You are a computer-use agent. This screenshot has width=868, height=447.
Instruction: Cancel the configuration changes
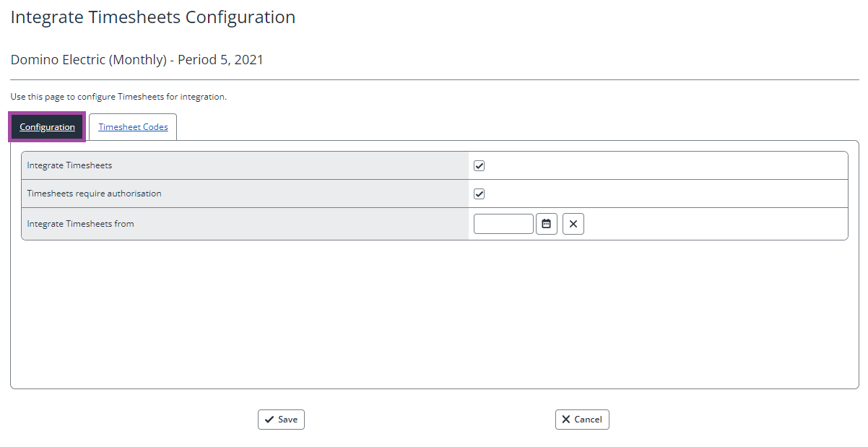[x=582, y=420]
